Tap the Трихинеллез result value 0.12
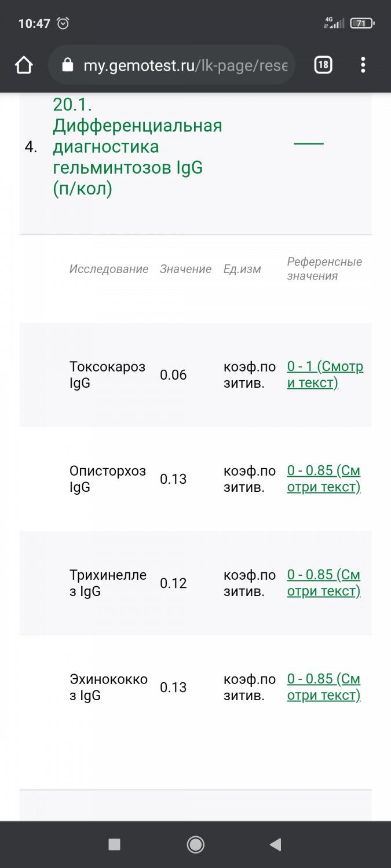Image resolution: width=391 pixels, height=868 pixels. (x=173, y=583)
